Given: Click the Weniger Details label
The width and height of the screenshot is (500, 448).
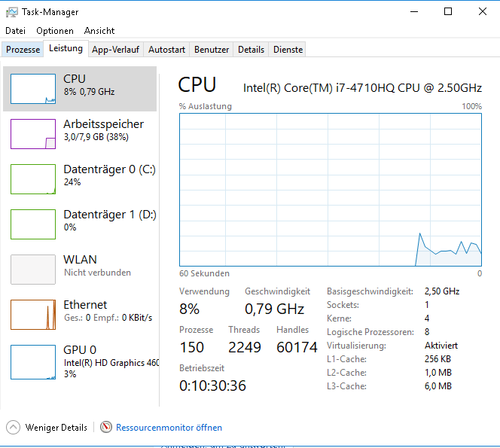Looking at the screenshot, I should coord(56,428).
